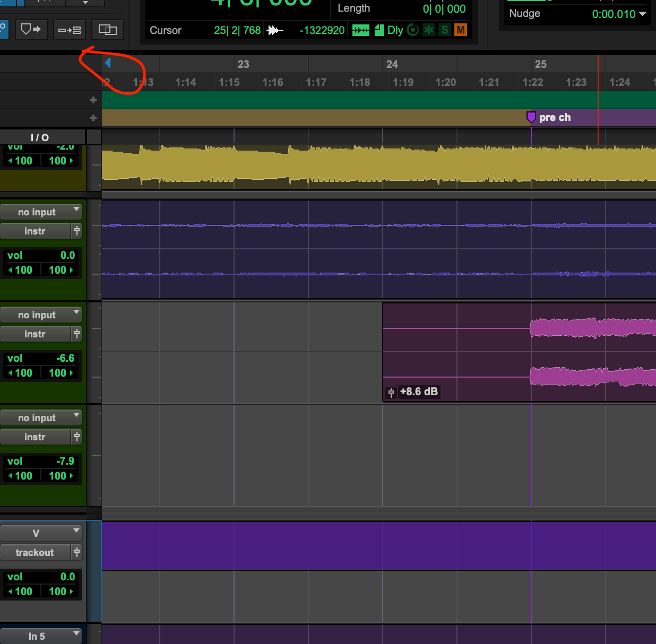Click the plus button on green ruler
This screenshot has width=656, height=644.
[93, 100]
